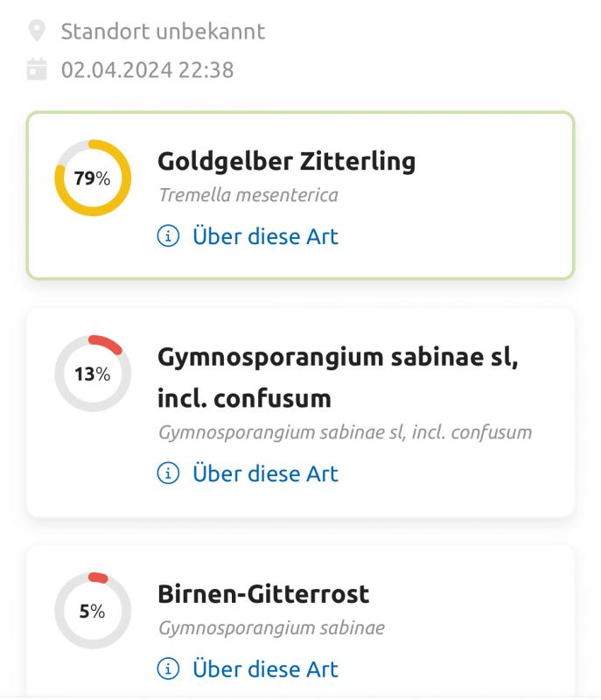Click info icon under Birnen-Gitterrost
This screenshot has height=700, width=601.
167,668
